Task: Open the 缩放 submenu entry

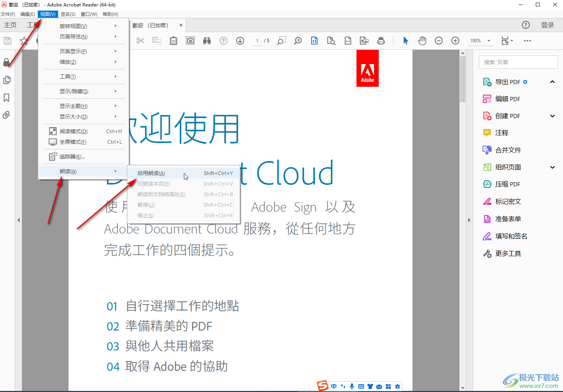Action: pyautogui.click(x=83, y=62)
